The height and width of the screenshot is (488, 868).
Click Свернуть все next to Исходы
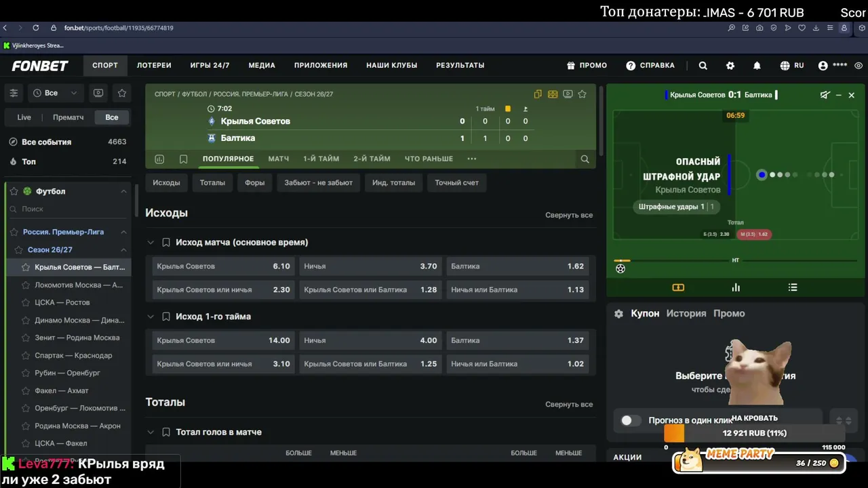569,215
